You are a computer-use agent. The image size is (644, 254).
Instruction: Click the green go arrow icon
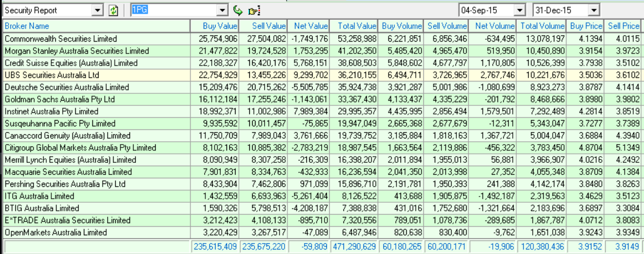pyautogui.click(x=237, y=10)
